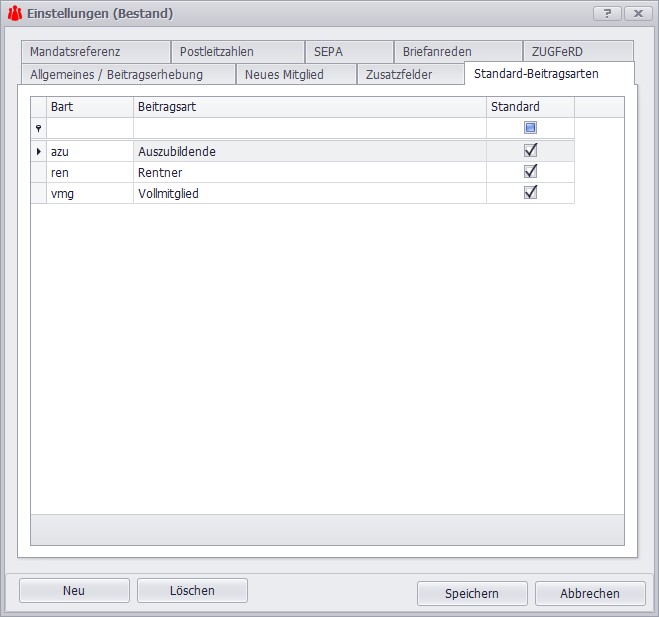
Task: Toggle the Standard filter checkbox
Action: [530, 128]
